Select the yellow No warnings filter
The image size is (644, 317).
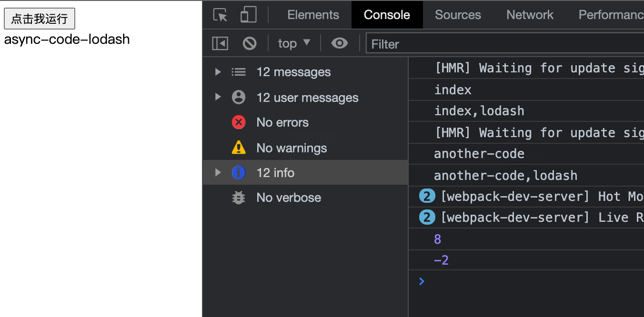click(291, 148)
